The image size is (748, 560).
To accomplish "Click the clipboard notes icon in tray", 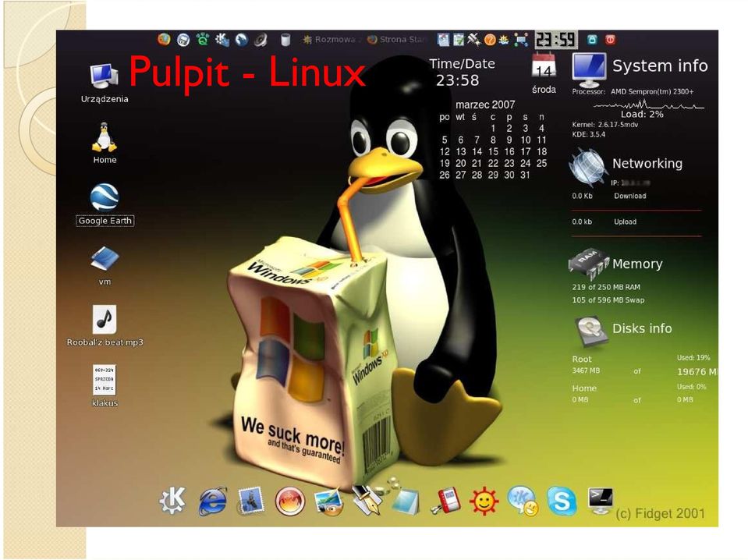I will point(444,40).
